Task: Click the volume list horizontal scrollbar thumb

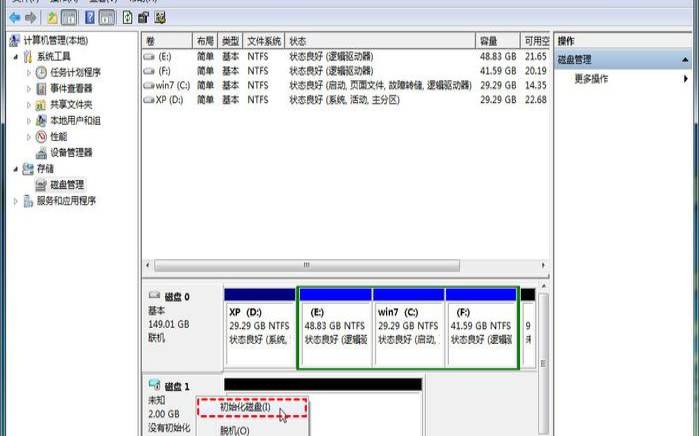Action: 307,265
